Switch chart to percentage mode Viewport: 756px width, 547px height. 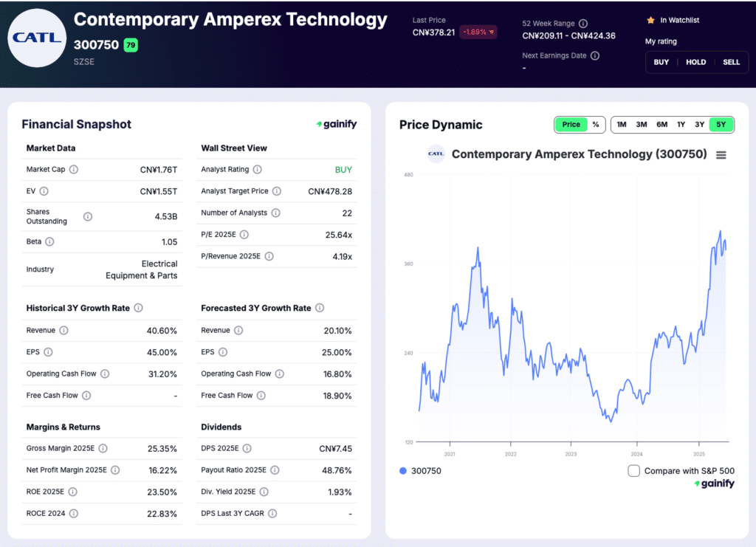(x=596, y=125)
